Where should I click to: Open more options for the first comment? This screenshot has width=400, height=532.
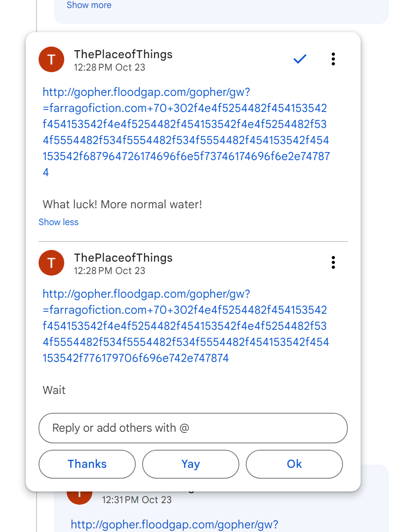pyautogui.click(x=333, y=59)
